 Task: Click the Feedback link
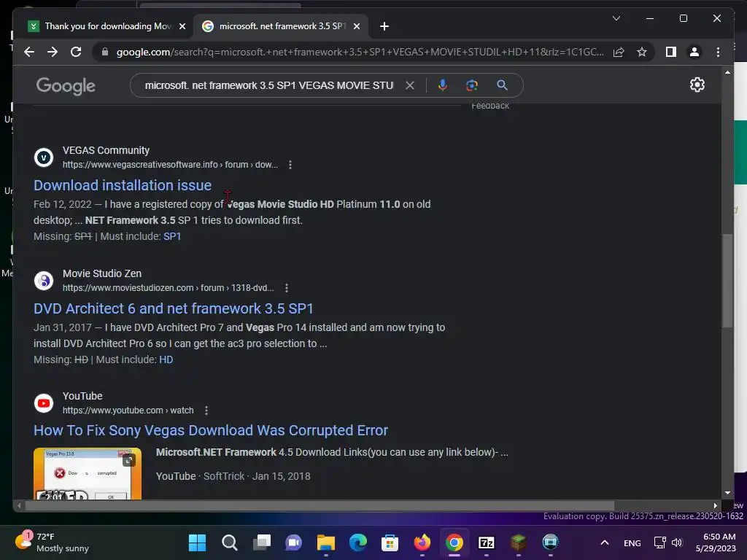coord(490,106)
